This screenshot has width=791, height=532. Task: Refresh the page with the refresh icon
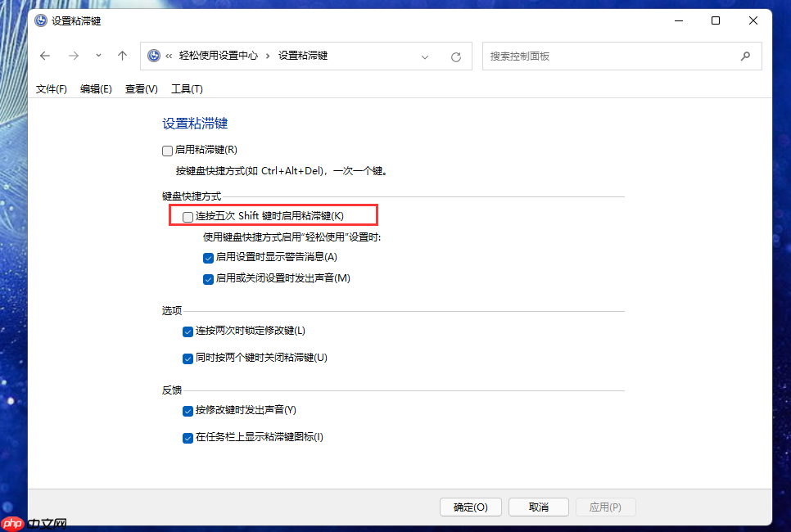(456, 56)
